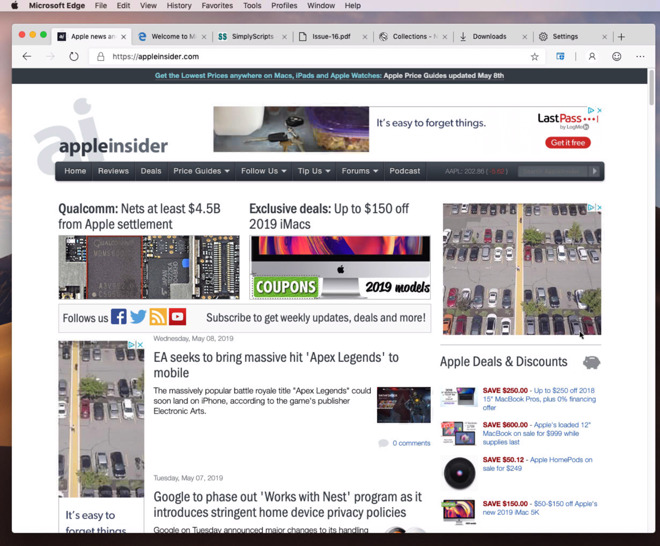Open the Podcast navigation link
The height and width of the screenshot is (546, 660).
point(405,171)
